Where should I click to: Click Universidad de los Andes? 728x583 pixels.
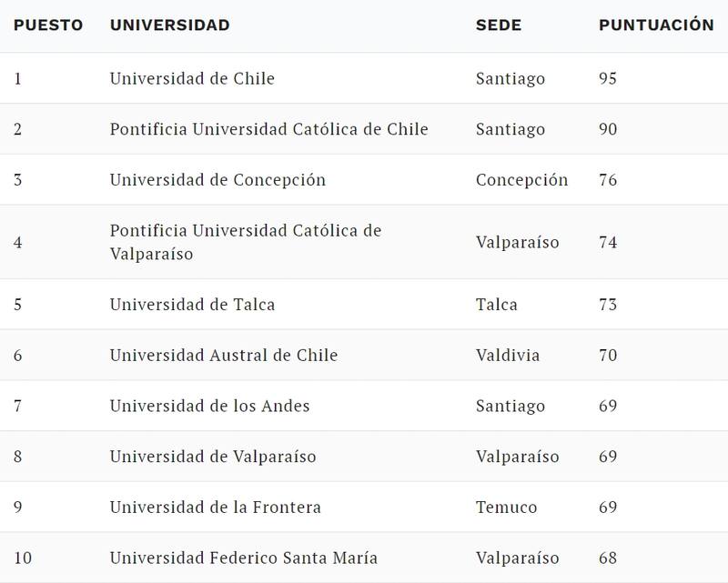(x=209, y=406)
